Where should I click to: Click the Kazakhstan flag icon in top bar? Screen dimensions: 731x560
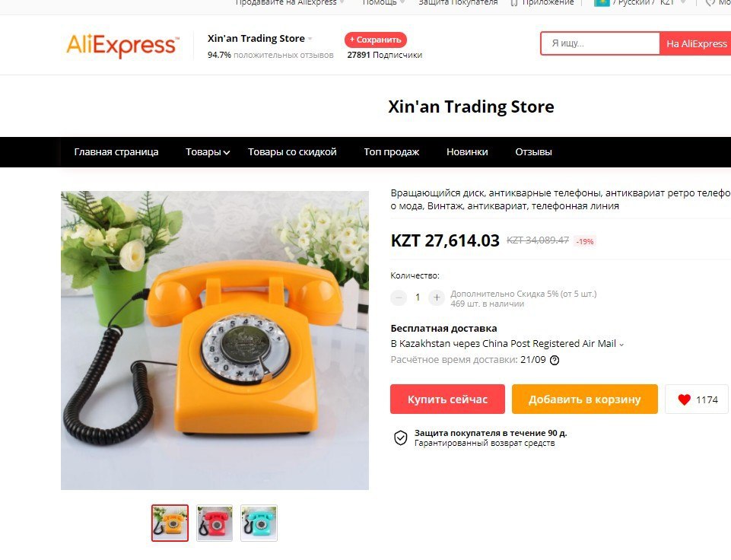(x=602, y=3)
